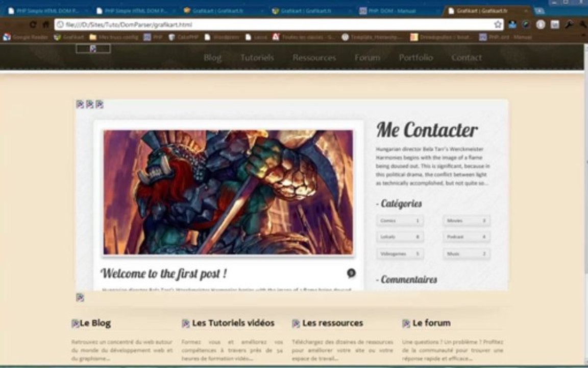Image resolution: width=588 pixels, height=368 pixels.
Task: Click the white round extension icon
Action: pos(541,25)
